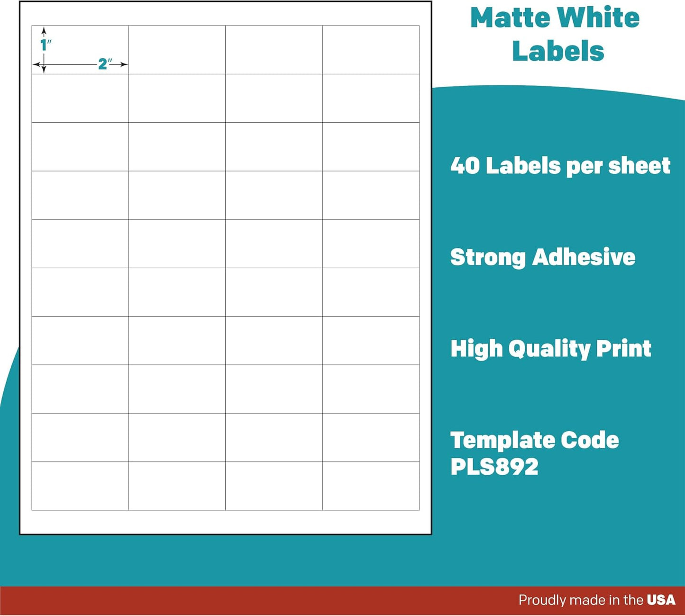The image size is (685, 616).
Task: Click the Matte White Labels heading
Action: pos(555,33)
